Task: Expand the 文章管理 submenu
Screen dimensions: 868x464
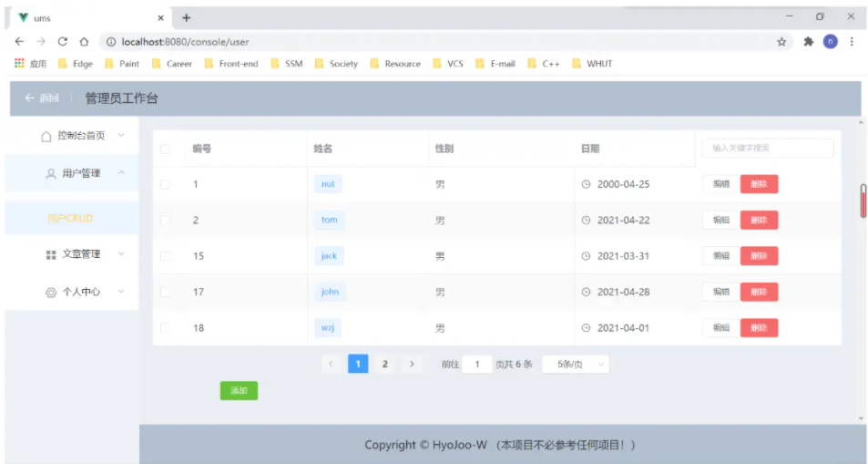Action: (121, 254)
